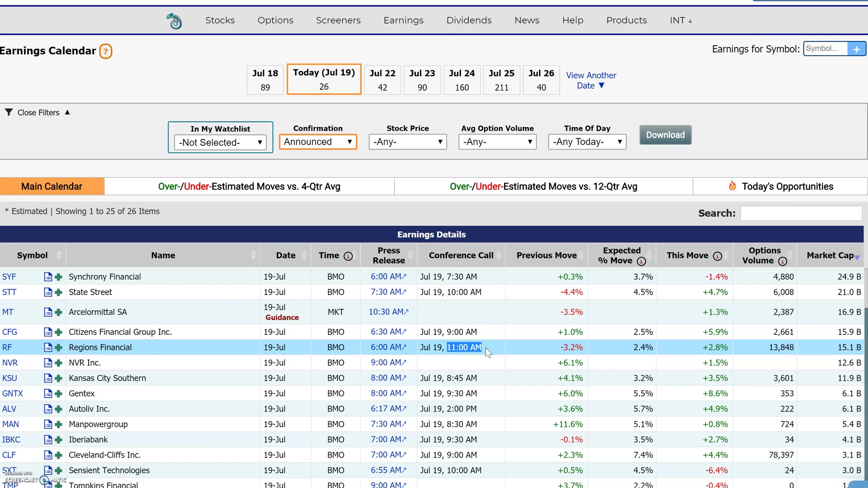
Task: Open the Confirmation Announced dropdown
Action: click(x=318, y=142)
